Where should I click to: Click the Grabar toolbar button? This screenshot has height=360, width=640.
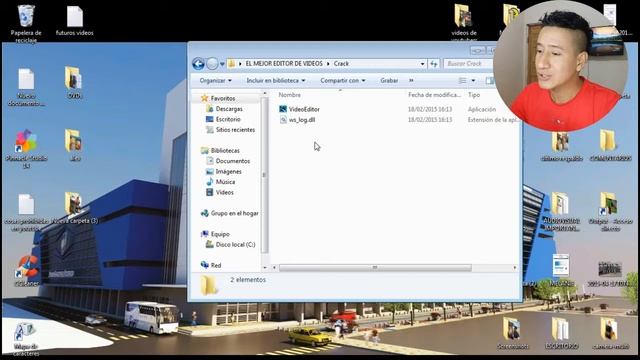tap(389, 81)
